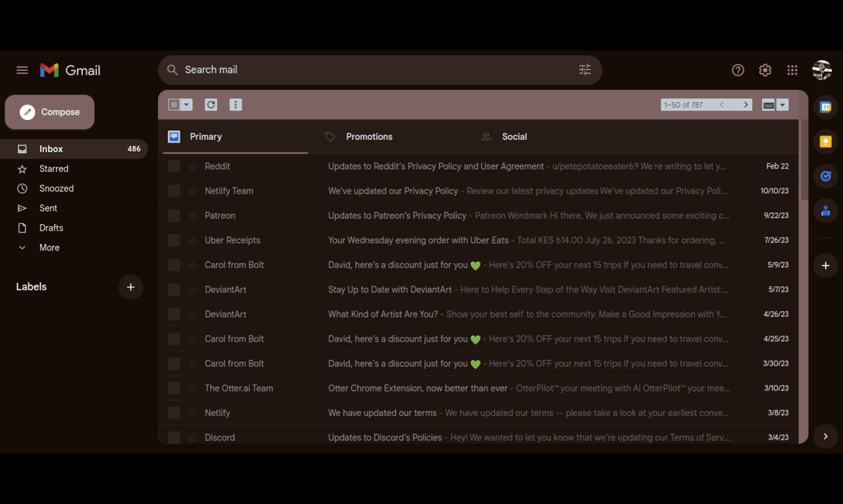This screenshot has width=843, height=504.
Task: Get add-ons plus icon in side panel
Action: [826, 266]
